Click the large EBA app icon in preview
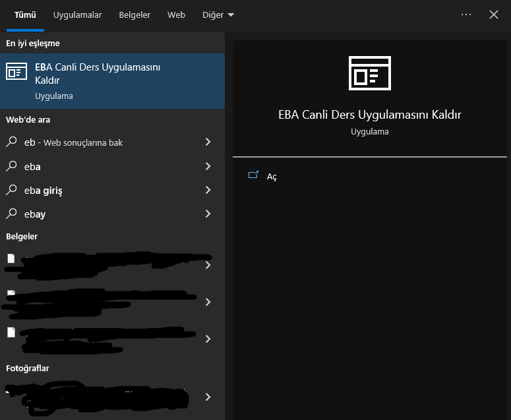The image size is (511, 420). click(369, 73)
